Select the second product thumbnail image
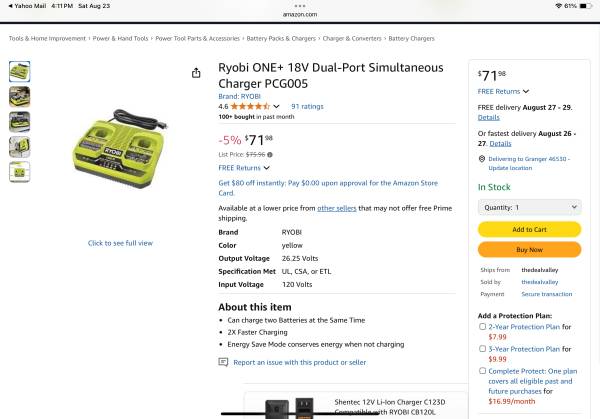Viewport: 600px width, 419px height. pyautogui.click(x=20, y=97)
